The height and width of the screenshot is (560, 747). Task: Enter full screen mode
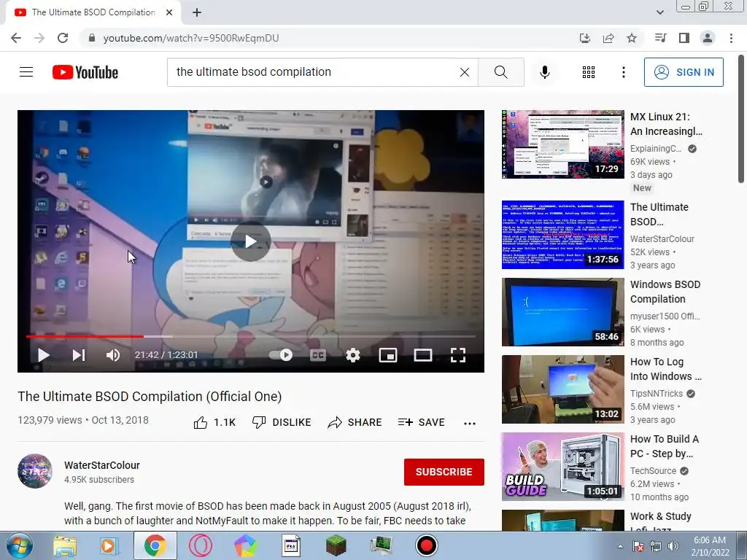[x=458, y=355]
